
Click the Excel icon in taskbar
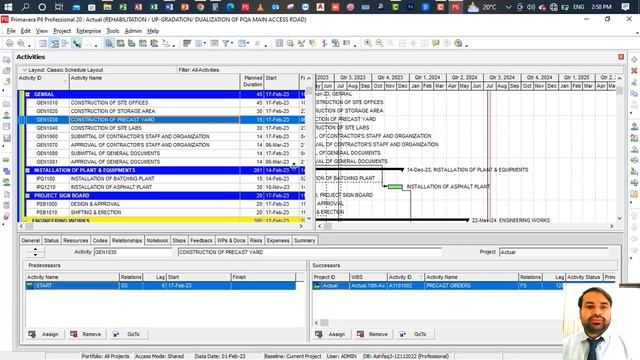(154, 7)
